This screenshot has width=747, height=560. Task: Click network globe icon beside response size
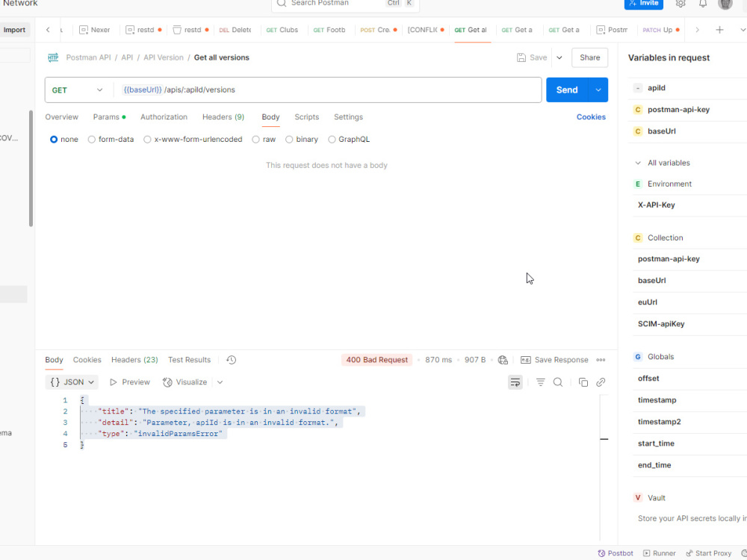[503, 360]
